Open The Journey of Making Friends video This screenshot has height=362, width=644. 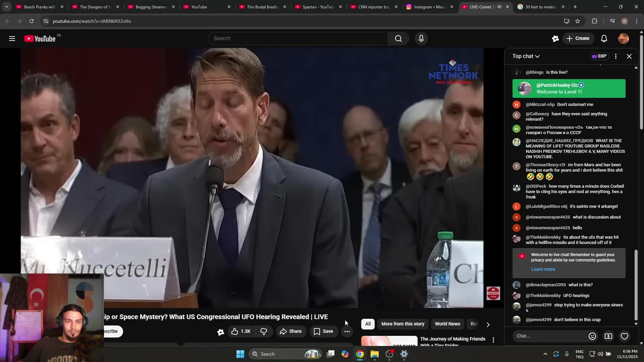click(x=453, y=341)
